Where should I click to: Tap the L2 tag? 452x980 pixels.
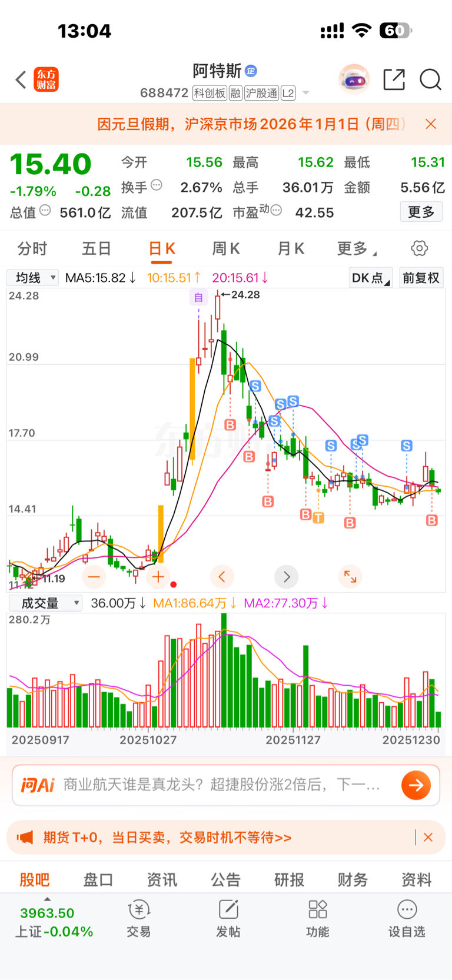(288, 93)
